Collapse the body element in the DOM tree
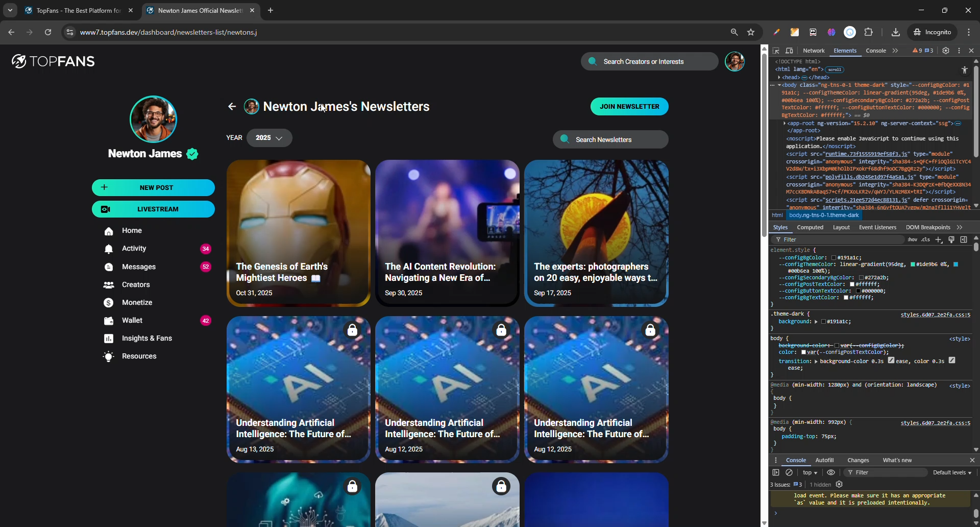The image size is (980, 527). click(779, 85)
